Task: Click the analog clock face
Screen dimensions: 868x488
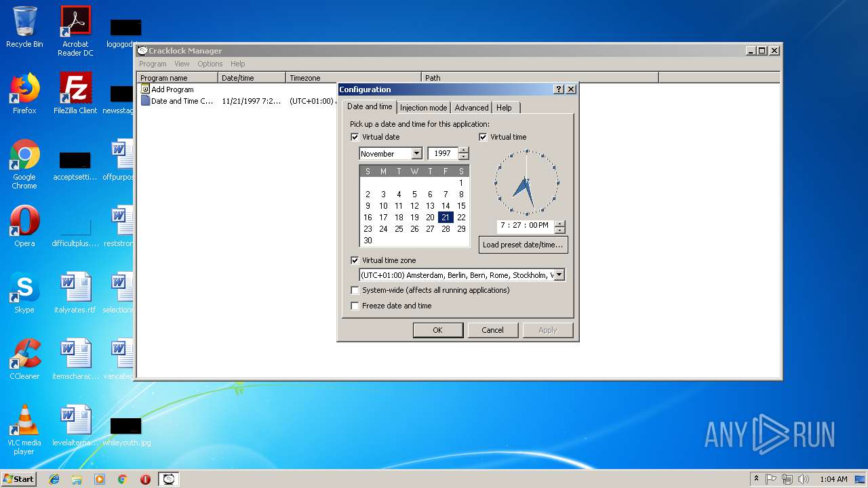Action: [526, 182]
